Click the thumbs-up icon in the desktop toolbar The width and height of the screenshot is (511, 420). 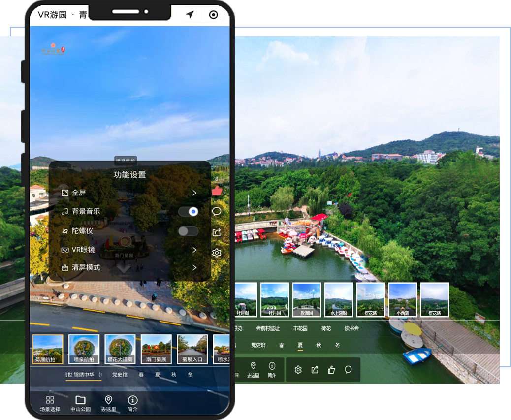coord(331,370)
